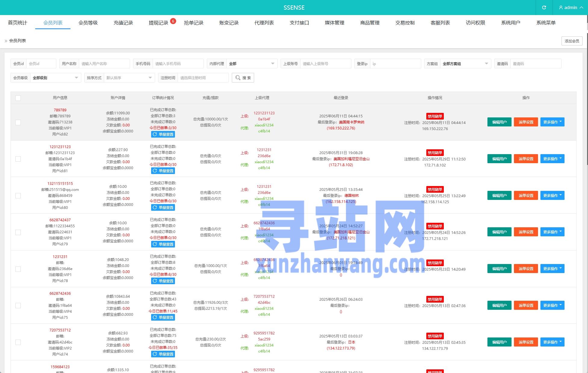Check the row for user 1231231
Screen dimensions: 588x373
tap(18, 269)
